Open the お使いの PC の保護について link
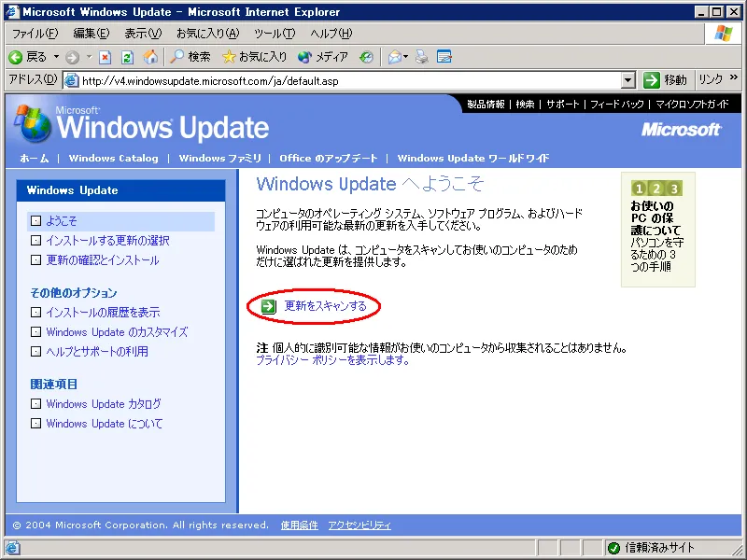The width and height of the screenshot is (747, 560). [655, 218]
